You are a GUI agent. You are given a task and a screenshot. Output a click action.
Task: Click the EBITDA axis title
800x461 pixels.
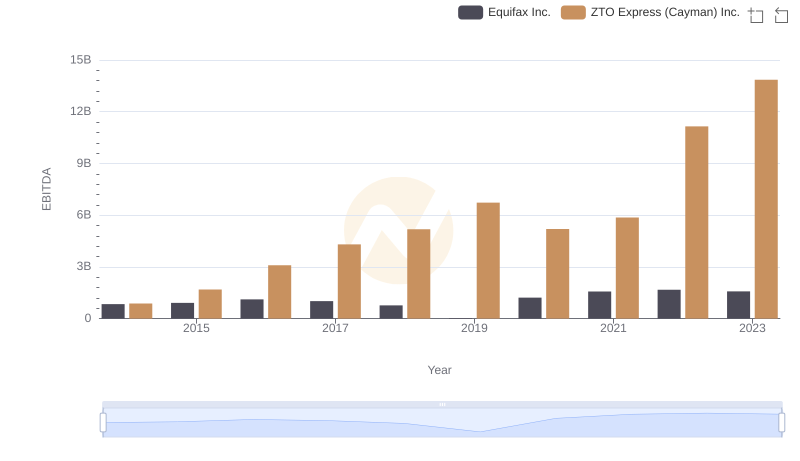pyautogui.click(x=46, y=189)
